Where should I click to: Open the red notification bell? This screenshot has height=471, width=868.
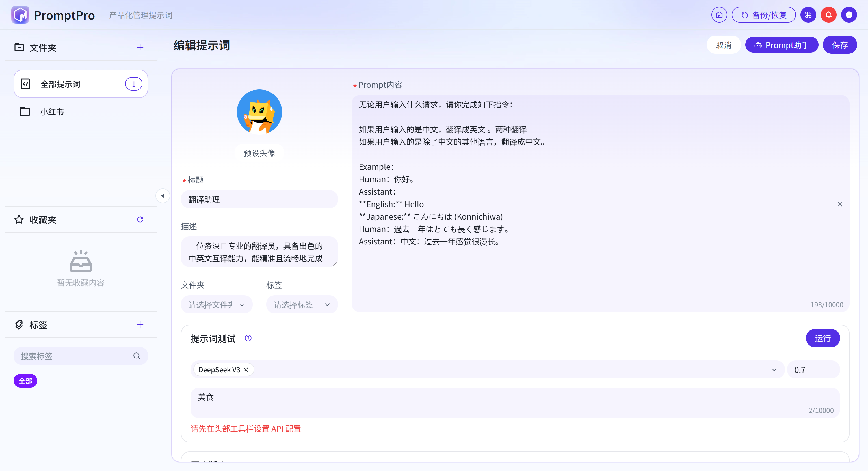pyautogui.click(x=828, y=15)
